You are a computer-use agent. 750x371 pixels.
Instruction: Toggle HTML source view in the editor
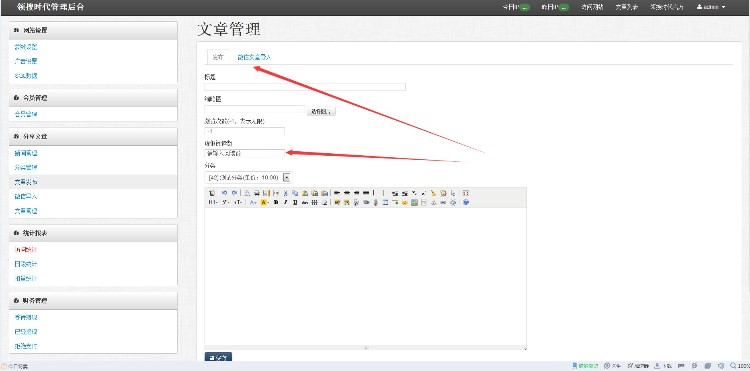(x=212, y=193)
